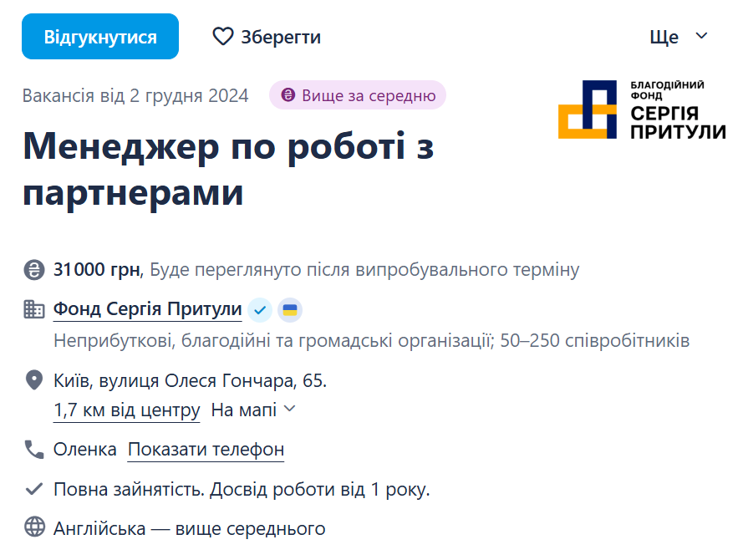Click the Вище за середню salary badge

click(357, 95)
